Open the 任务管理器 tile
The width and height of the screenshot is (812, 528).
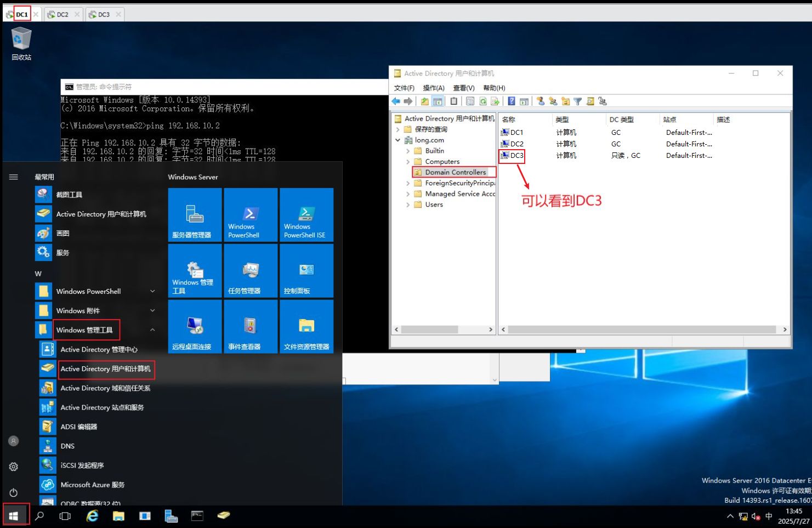(251, 271)
